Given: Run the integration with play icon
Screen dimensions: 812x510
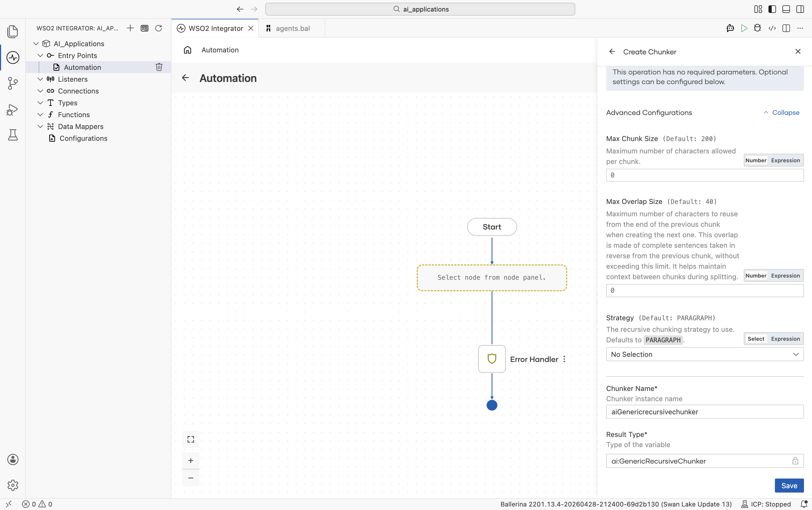Looking at the screenshot, I should point(744,28).
